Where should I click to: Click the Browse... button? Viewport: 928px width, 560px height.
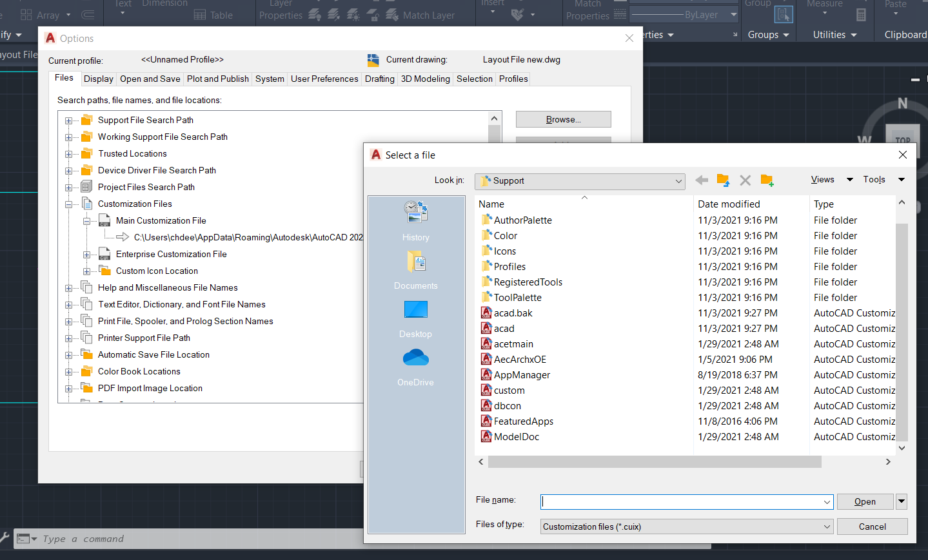point(564,119)
